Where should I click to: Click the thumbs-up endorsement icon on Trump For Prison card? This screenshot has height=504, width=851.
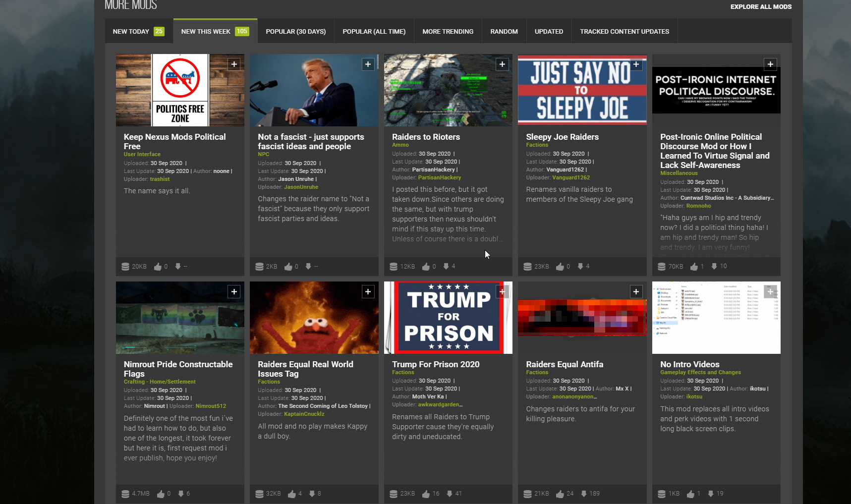point(426,494)
